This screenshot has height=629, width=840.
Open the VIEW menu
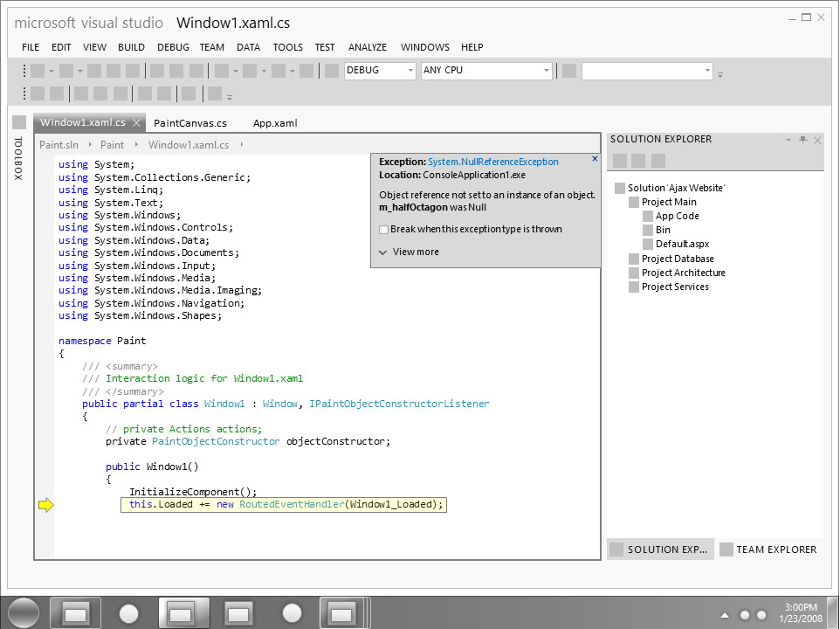[x=95, y=47]
